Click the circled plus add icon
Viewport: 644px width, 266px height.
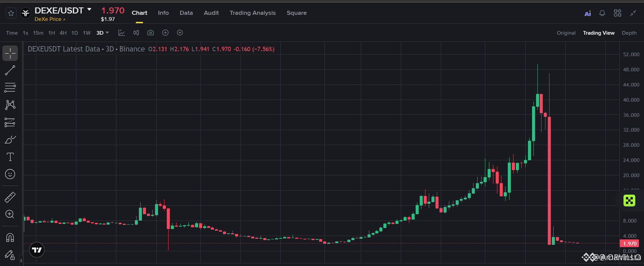tap(165, 33)
